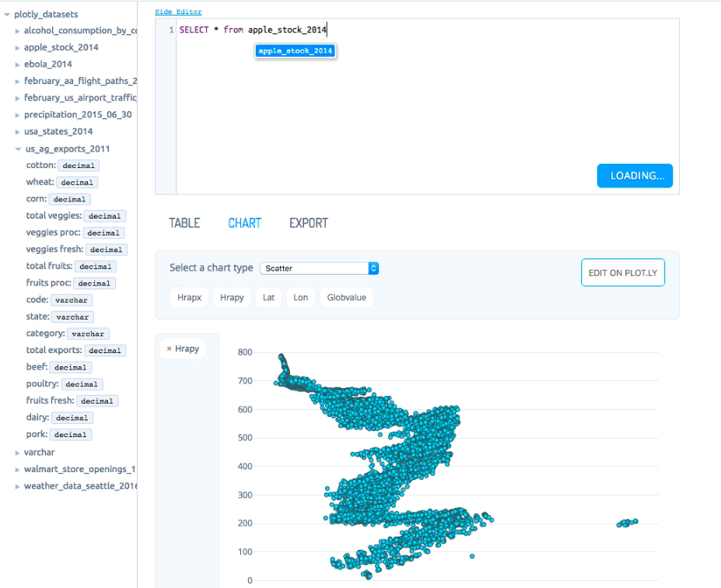Switch to the TABLE tab
This screenshot has width=721, height=588.
pos(184,223)
